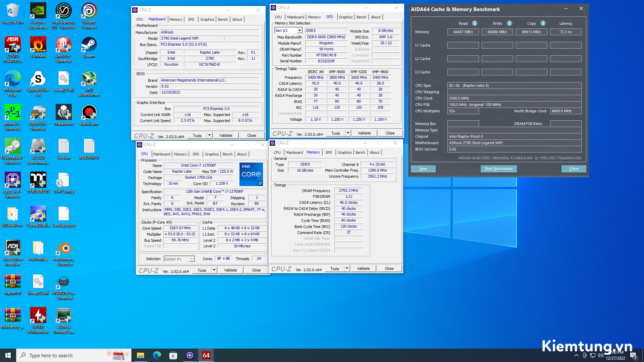Screen dimensions: 644x362
Task: Open the notification center icon
Action: pos(634,355)
